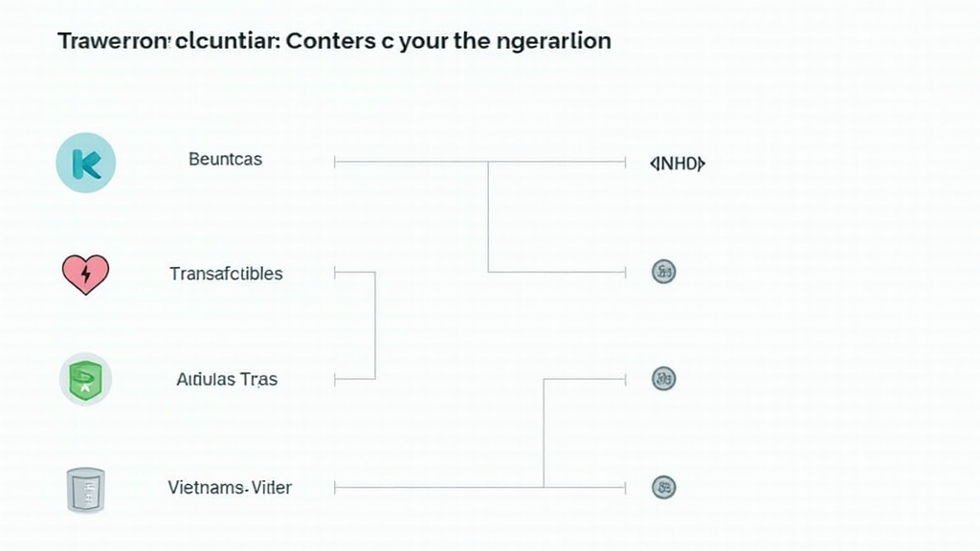The width and height of the screenshot is (980, 551).
Task: Click the bracket joining Transafctibles and Aitdulas Tras
Action: (375, 325)
